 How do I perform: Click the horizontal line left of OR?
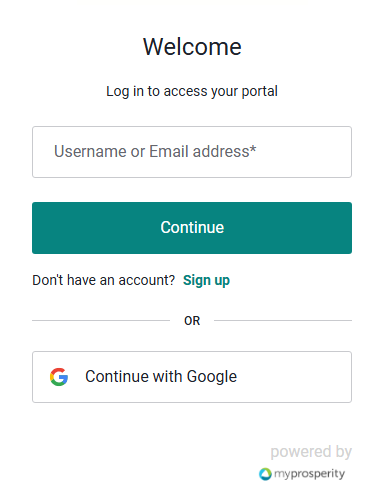pyautogui.click(x=101, y=321)
